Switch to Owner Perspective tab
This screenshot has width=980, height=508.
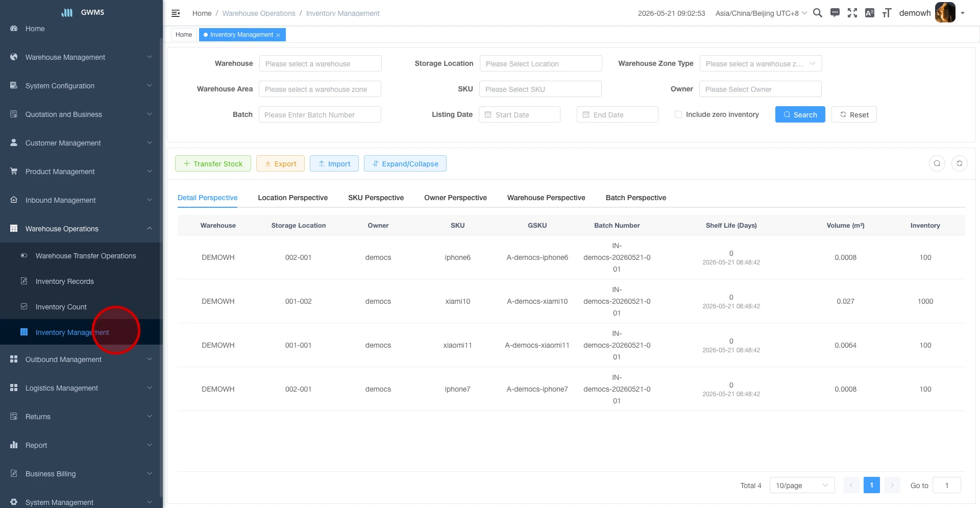coord(455,198)
